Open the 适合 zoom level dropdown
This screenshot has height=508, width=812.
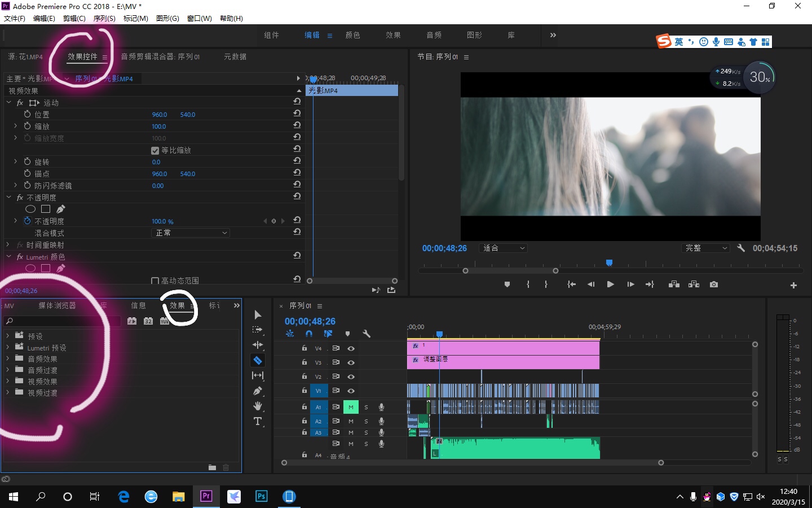click(503, 248)
